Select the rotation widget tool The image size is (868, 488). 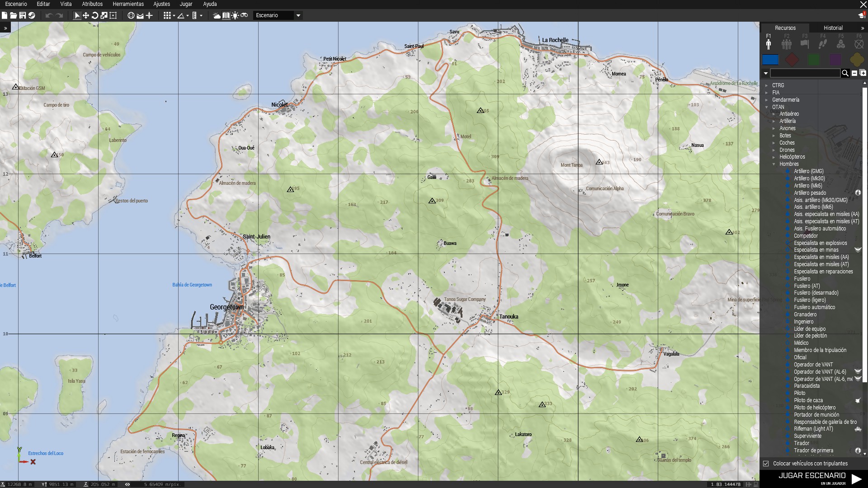(x=95, y=15)
